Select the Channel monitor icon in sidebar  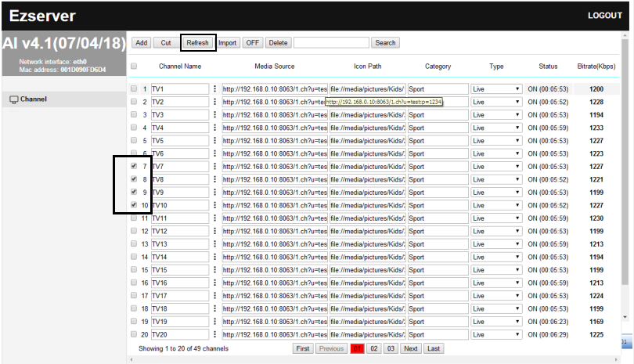13,99
